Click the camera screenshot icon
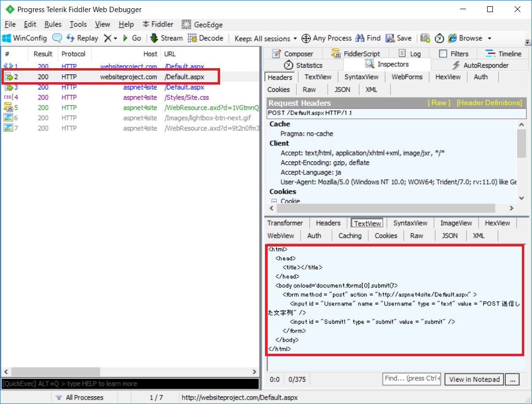Viewport: 532px width, 404px height. click(x=425, y=38)
